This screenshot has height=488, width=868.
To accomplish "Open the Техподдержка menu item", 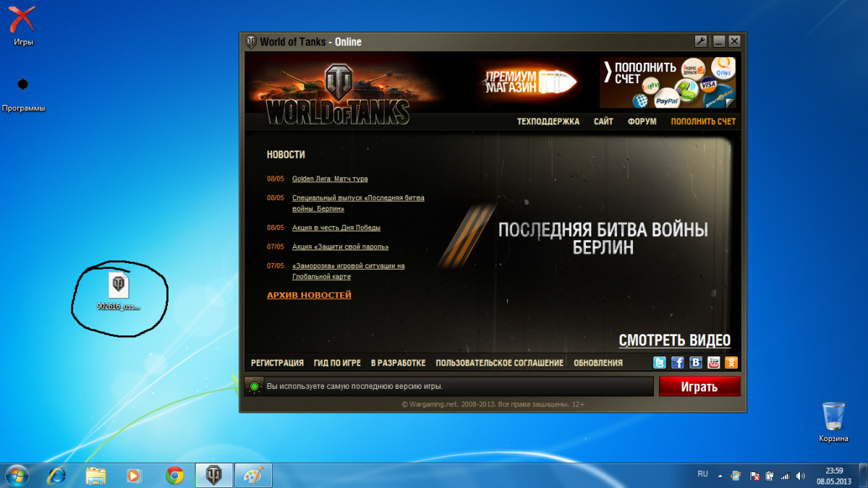I will pyautogui.click(x=548, y=121).
